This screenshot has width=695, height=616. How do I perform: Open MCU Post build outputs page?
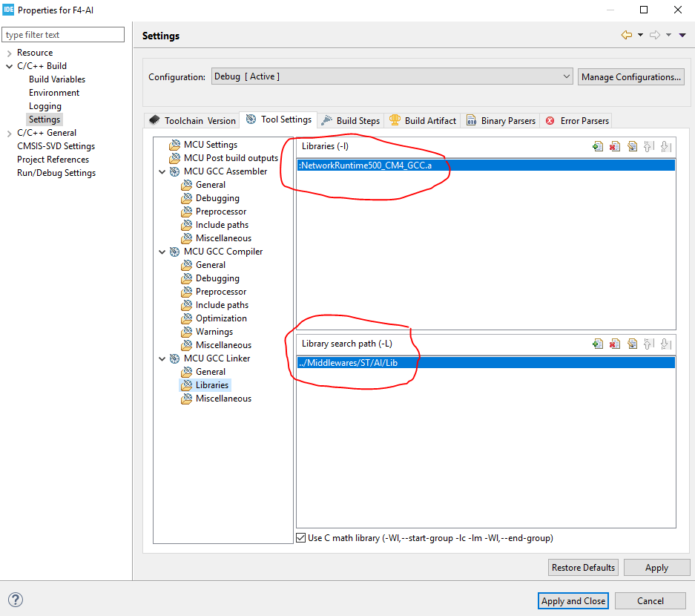tap(231, 158)
